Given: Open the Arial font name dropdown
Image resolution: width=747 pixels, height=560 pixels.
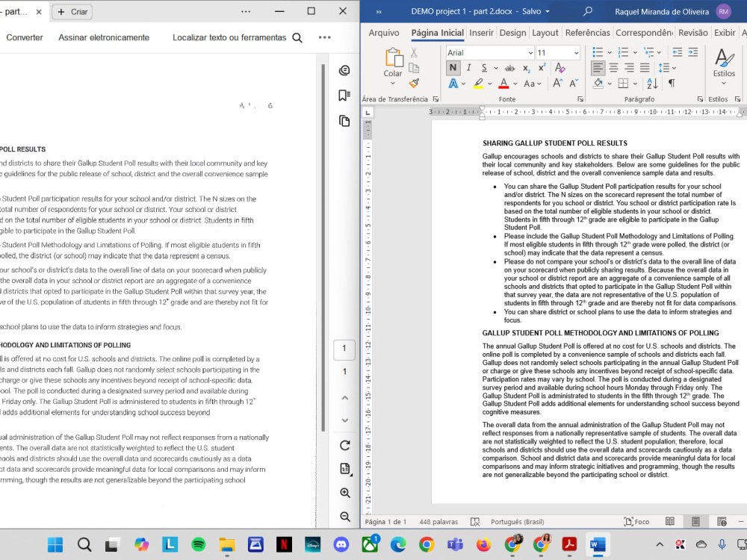Looking at the screenshot, I should point(530,53).
